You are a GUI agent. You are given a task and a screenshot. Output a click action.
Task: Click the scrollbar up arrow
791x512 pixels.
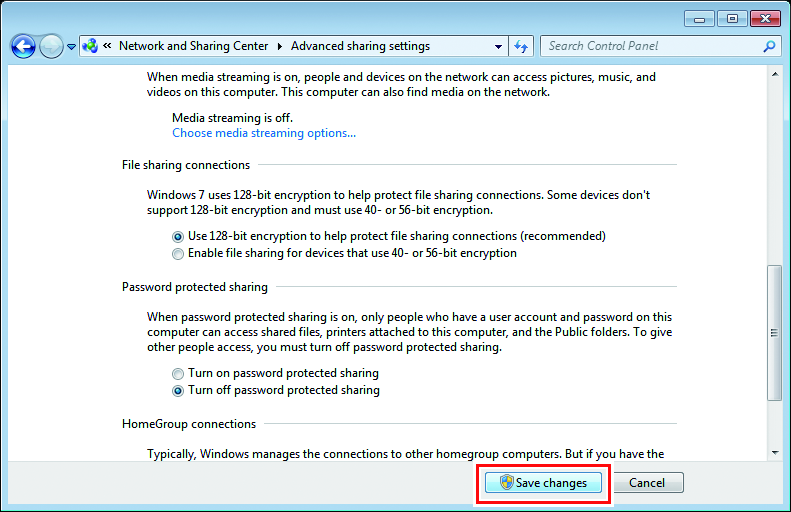pos(775,75)
